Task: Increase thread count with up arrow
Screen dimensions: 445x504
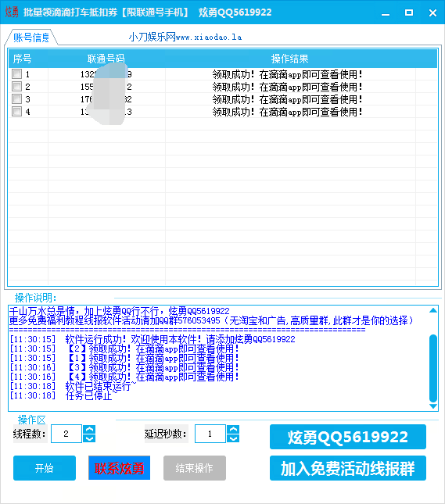Action: (x=89, y=429)
